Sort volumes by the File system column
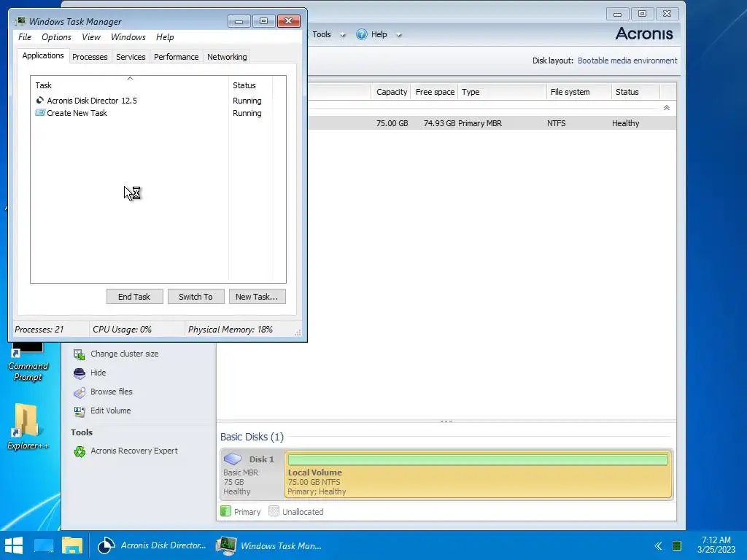This screenshot has width=747, height=560. pos(579,92)
